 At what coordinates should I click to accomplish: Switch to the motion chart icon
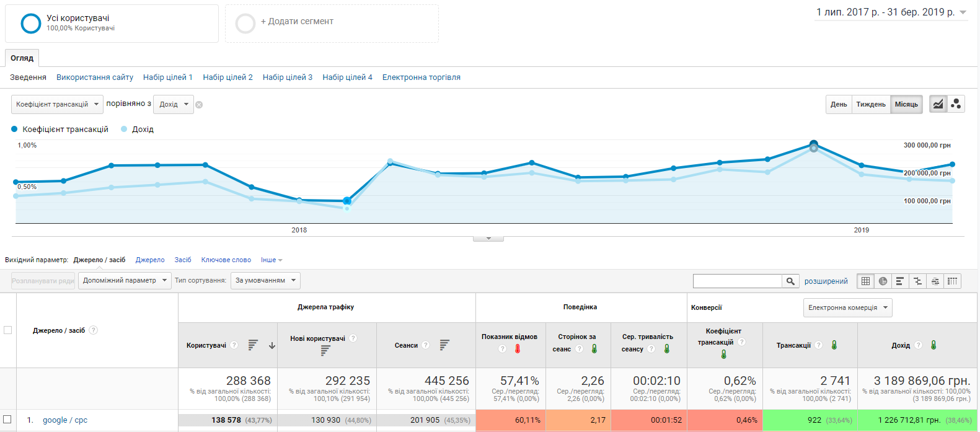956,104
